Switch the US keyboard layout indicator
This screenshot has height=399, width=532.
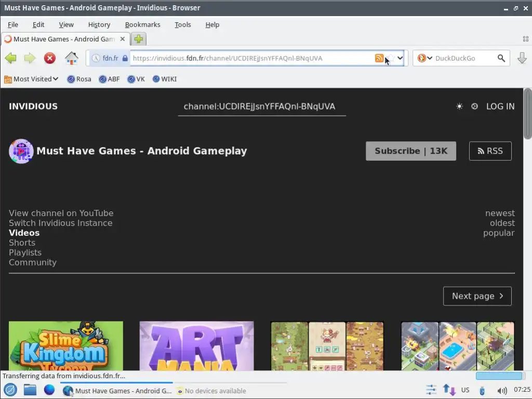point(465,390)
